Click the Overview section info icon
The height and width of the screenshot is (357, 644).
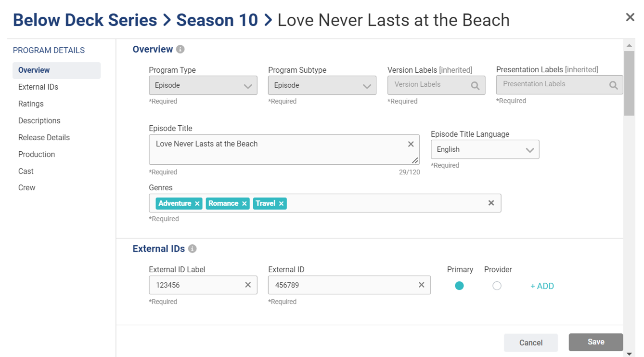coord(180,49)
